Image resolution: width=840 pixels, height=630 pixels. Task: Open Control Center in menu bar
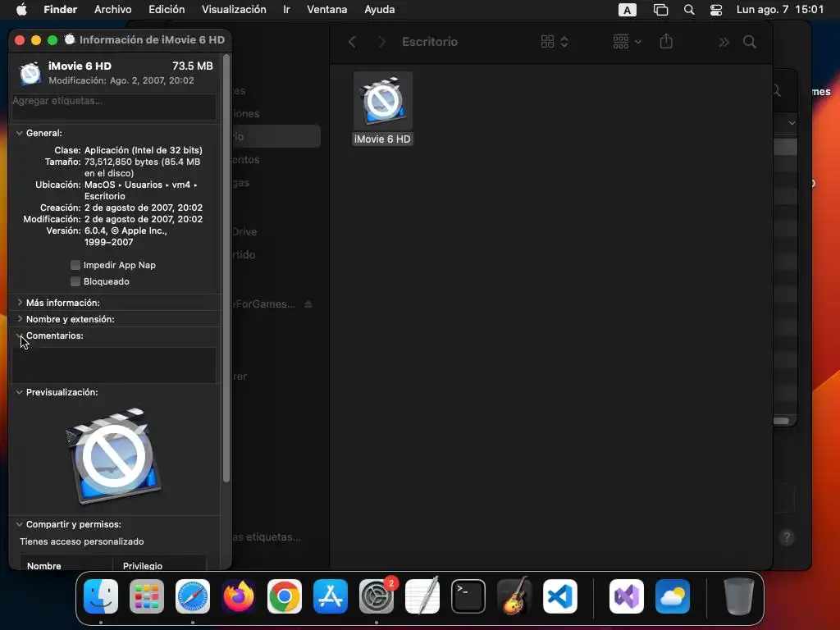[x=716, y=10]
